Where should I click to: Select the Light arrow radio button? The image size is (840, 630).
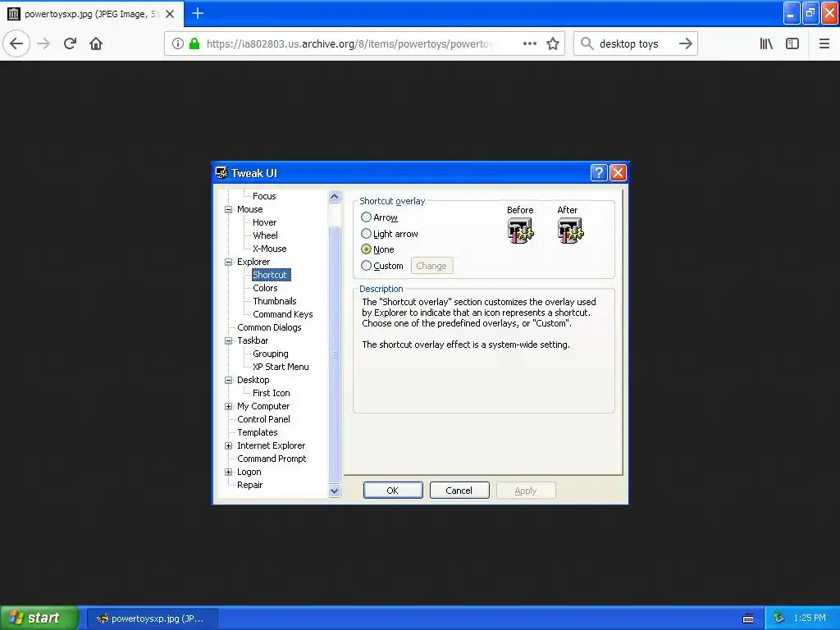pyautogui.click(x=366, y=234)
